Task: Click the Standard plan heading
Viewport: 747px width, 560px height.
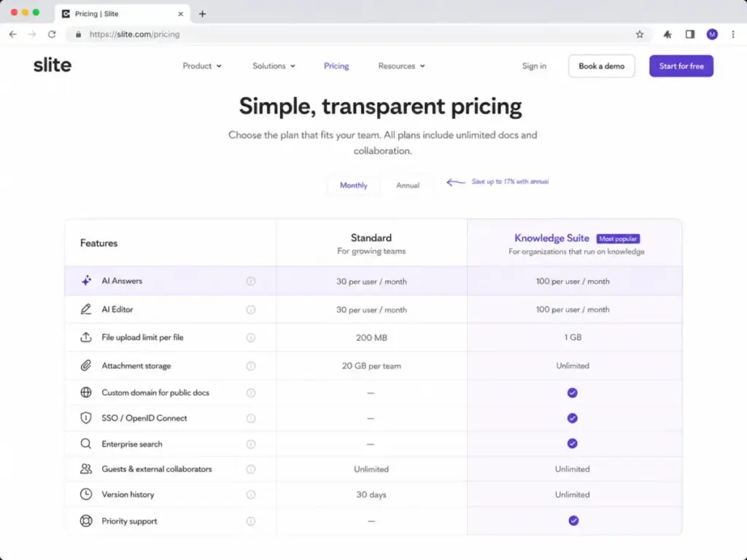Action: pyautogui.click(x=371, y=238)
